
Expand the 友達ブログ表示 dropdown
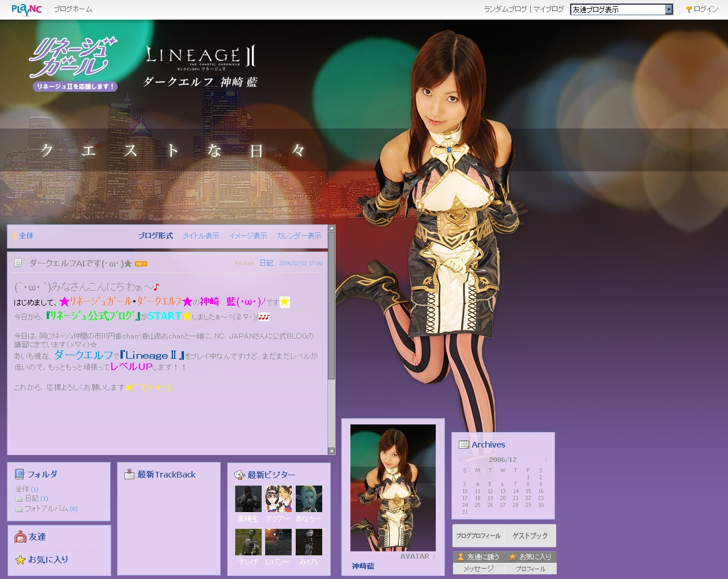(621, 9)
